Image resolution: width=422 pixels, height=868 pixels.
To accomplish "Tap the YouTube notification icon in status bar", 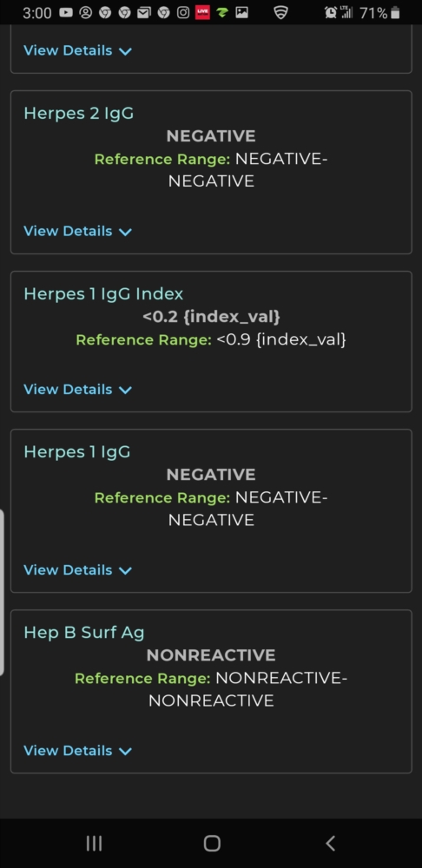I will pos(66,13).
